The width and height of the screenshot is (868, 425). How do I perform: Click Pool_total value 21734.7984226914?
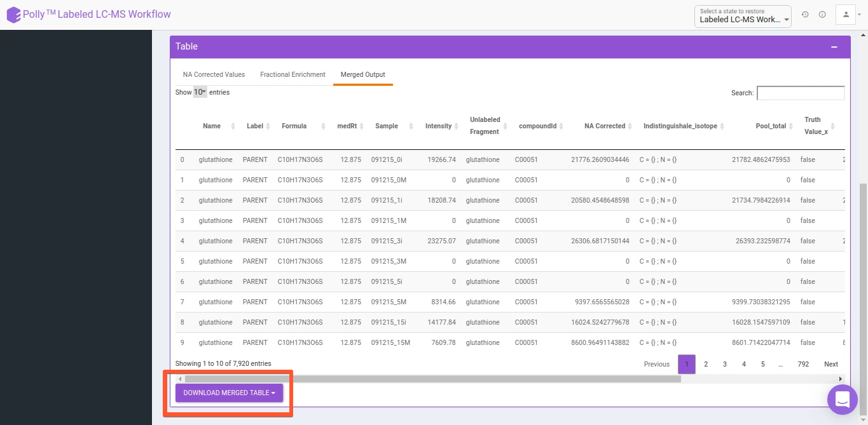click(x=761, y=200)
